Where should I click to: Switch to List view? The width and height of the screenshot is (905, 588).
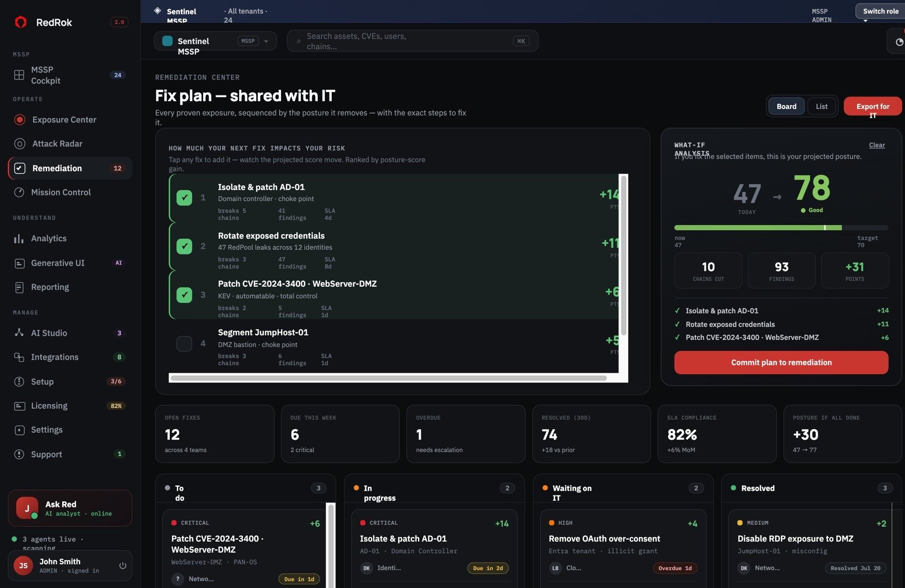point(822,106)
